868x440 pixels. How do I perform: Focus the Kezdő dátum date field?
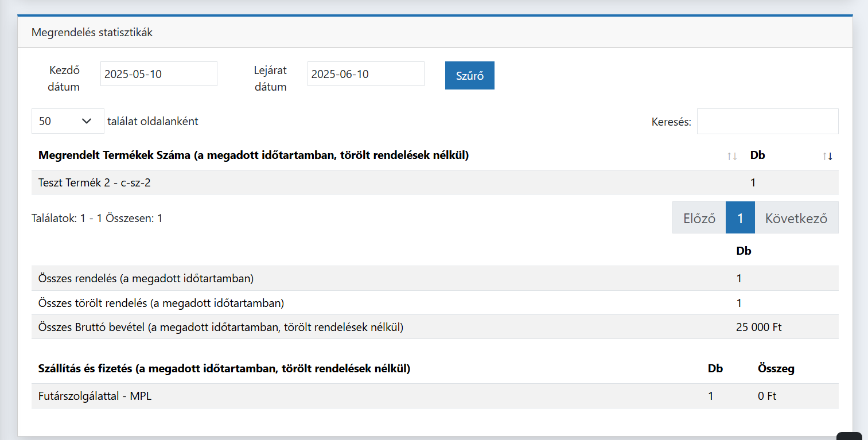[158, 74]
